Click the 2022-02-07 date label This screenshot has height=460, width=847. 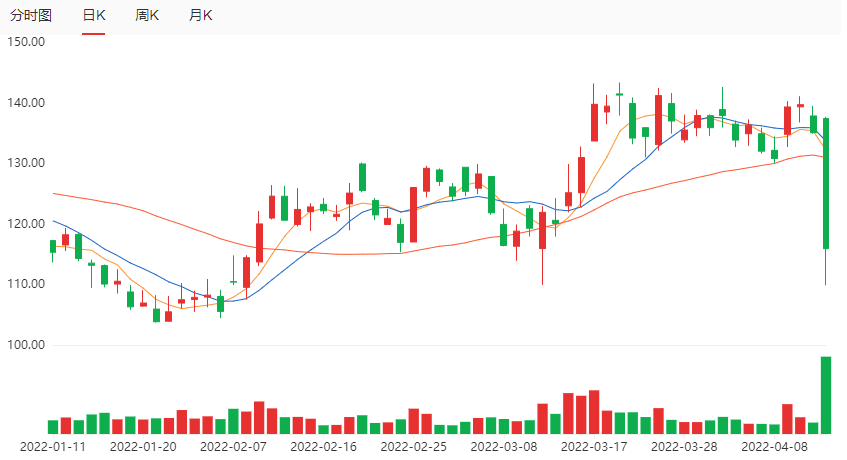(x=234, y=447)
